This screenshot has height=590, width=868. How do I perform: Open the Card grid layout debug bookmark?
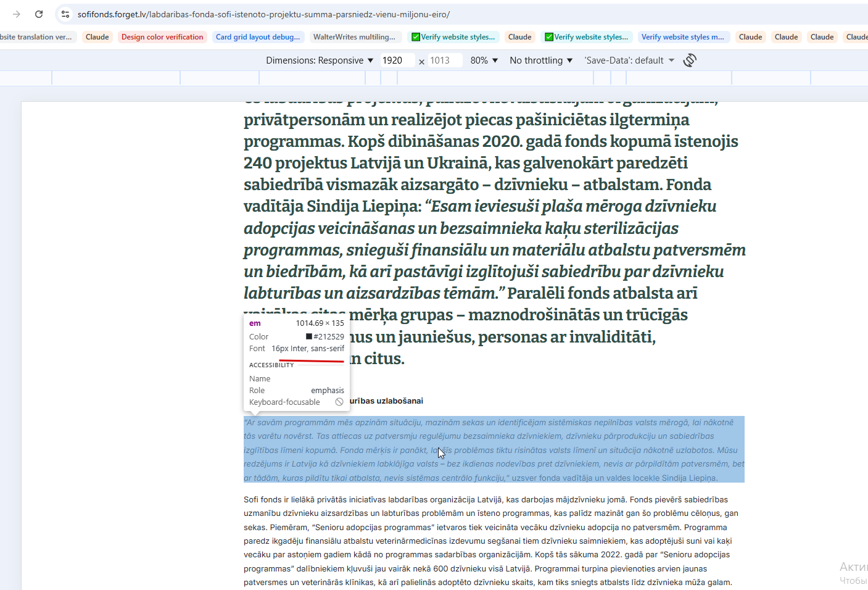coord(258,37)
